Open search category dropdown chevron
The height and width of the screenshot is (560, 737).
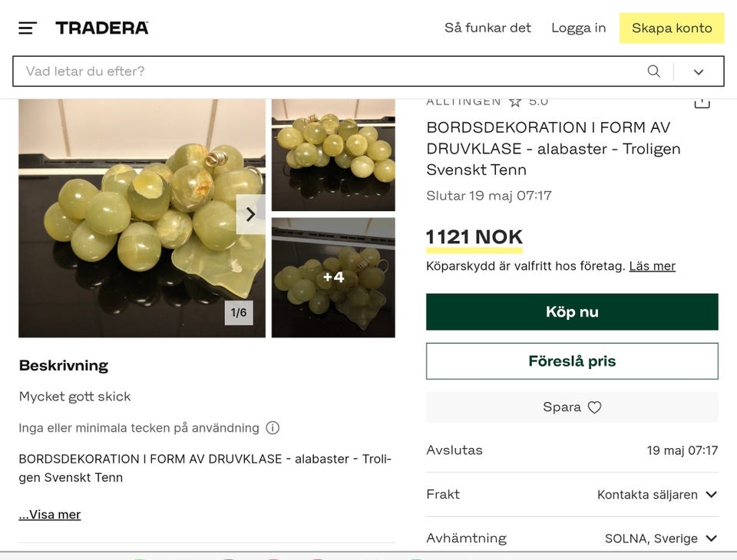[699, 72]
